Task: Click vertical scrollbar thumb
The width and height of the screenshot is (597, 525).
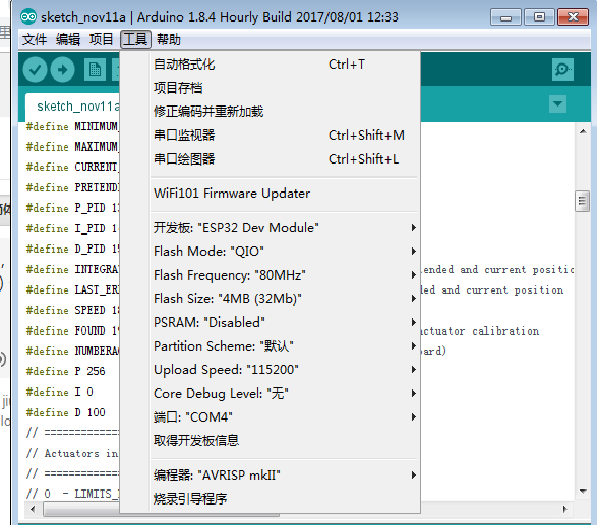Action: [582, 201]
